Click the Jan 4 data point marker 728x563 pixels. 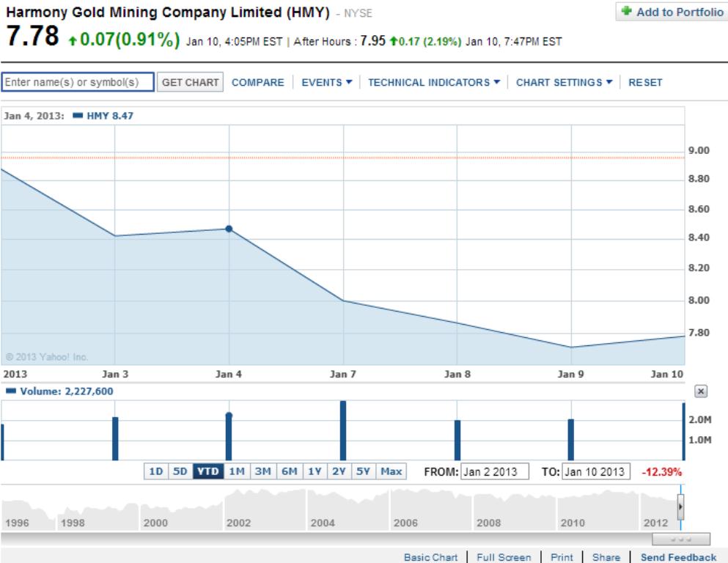click(229, 229)
